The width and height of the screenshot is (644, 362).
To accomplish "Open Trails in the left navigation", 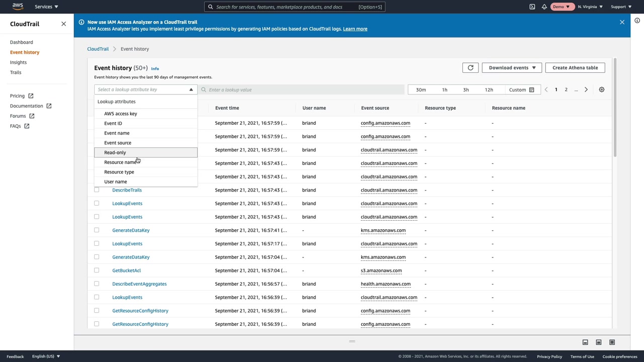I will [x=16, y=72].
